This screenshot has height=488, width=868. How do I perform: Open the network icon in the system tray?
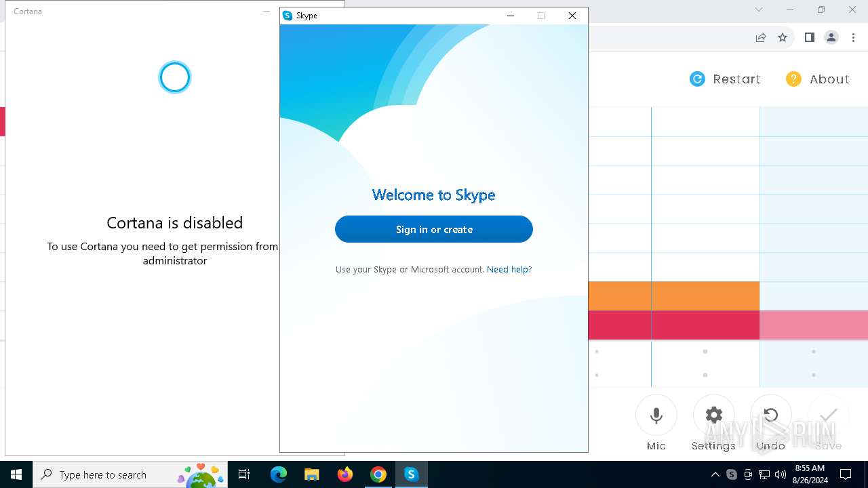point(764,474)
